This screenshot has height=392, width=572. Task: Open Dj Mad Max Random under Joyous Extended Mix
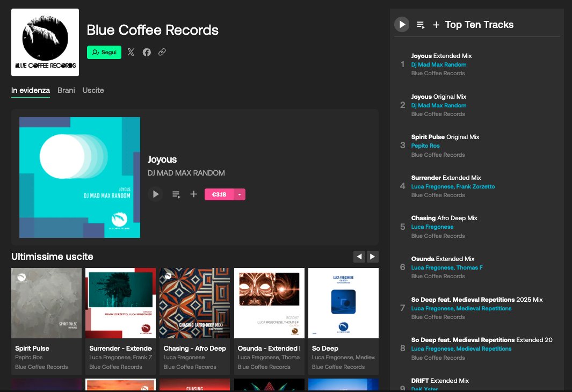click(438, 64)
